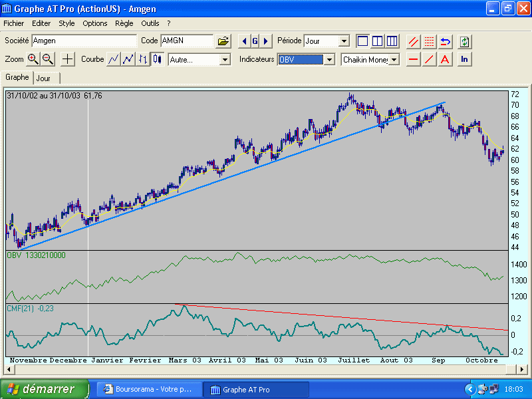Zoom in on the chart
532x399 pixels.
pos(33,59)
